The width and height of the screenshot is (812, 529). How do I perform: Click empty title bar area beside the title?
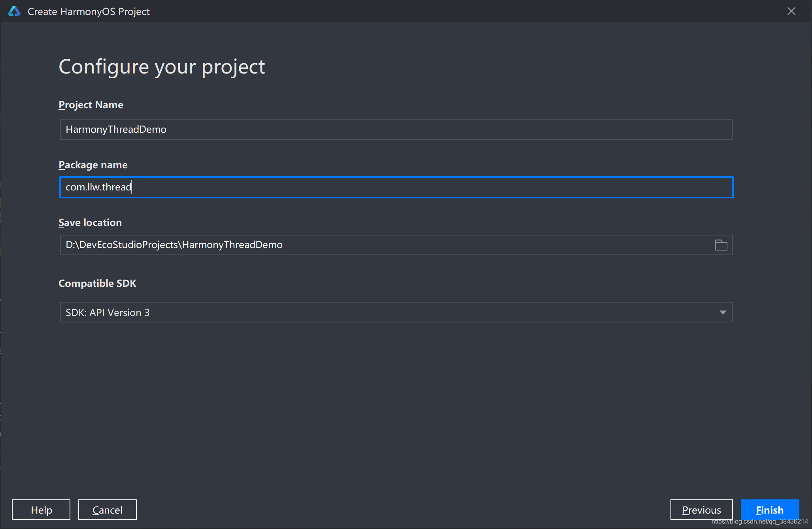pos(435,11)
